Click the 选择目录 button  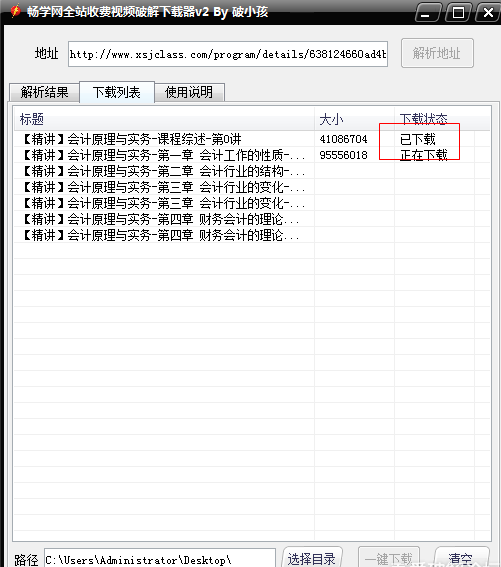click(312, 558)
